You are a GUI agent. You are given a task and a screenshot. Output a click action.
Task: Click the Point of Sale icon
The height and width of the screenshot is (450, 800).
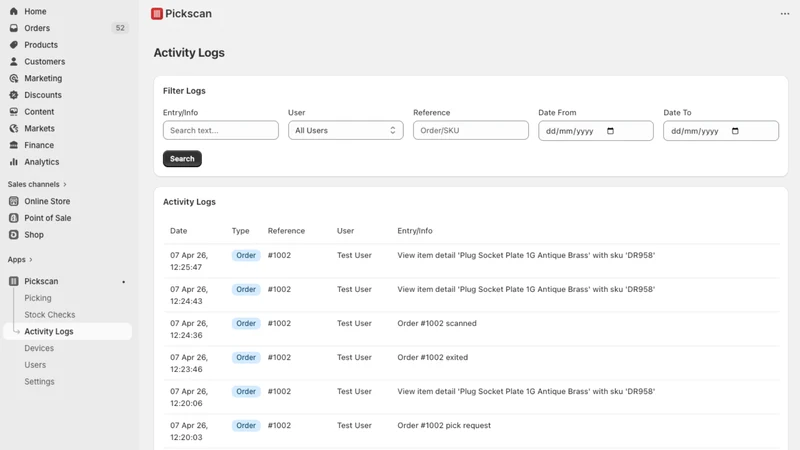pos(14,218)
